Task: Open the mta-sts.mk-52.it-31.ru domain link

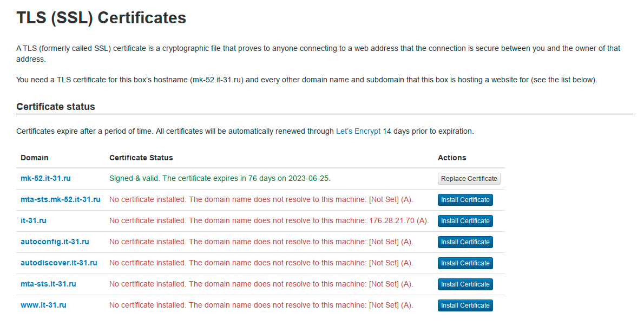Action: pyautogui.click(x=61, y=199)
